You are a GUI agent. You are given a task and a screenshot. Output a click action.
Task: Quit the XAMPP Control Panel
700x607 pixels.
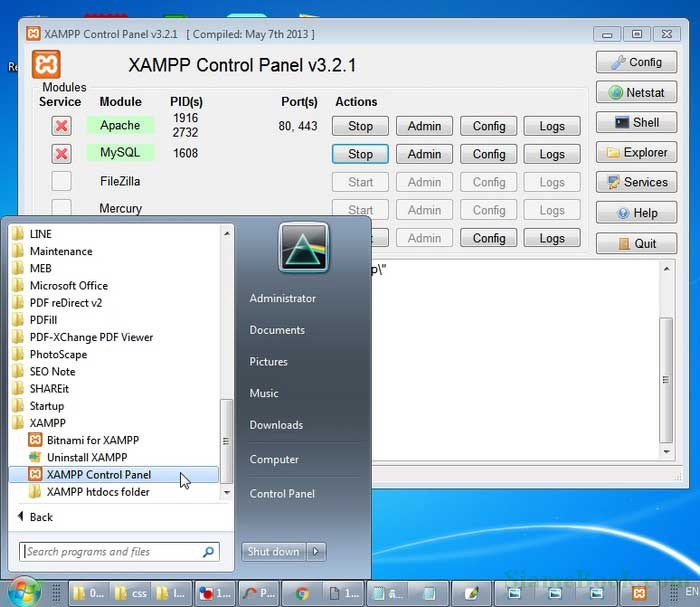(636, 244)
